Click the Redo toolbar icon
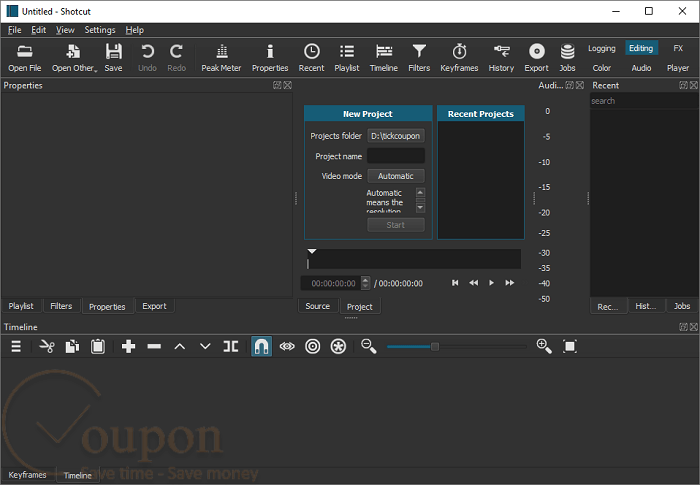 point(176,58)
